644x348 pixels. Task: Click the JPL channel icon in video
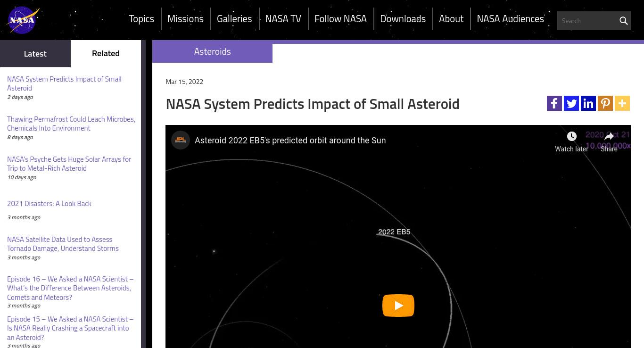click(x=181, y=140)
